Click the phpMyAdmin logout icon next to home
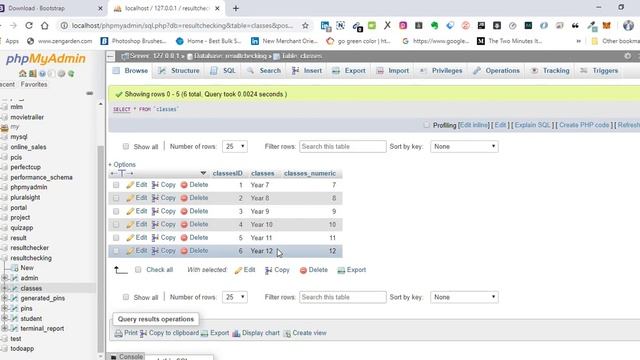Image resolution: width=640 pixels, height=360 pixels. 32,73
